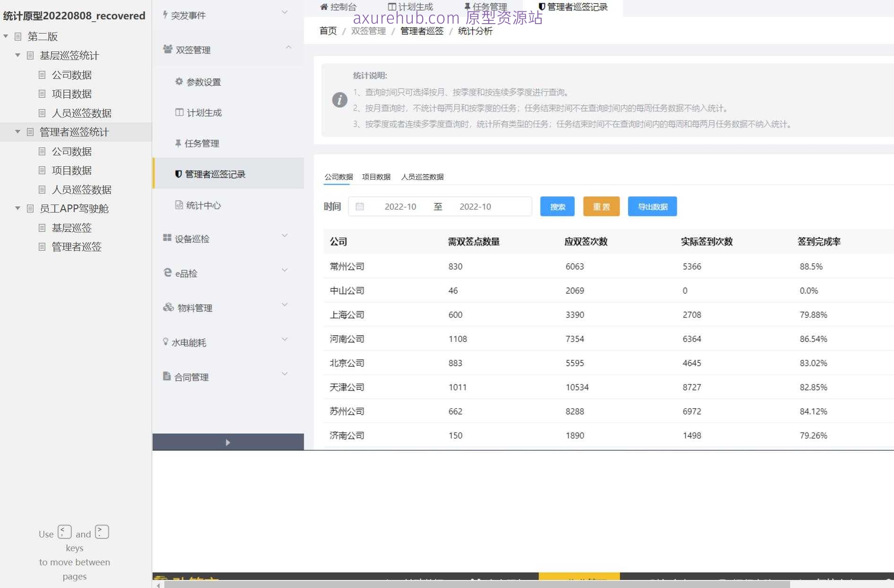
Task: Click the e品检 logo icon
Action: (x=168, y=273)
